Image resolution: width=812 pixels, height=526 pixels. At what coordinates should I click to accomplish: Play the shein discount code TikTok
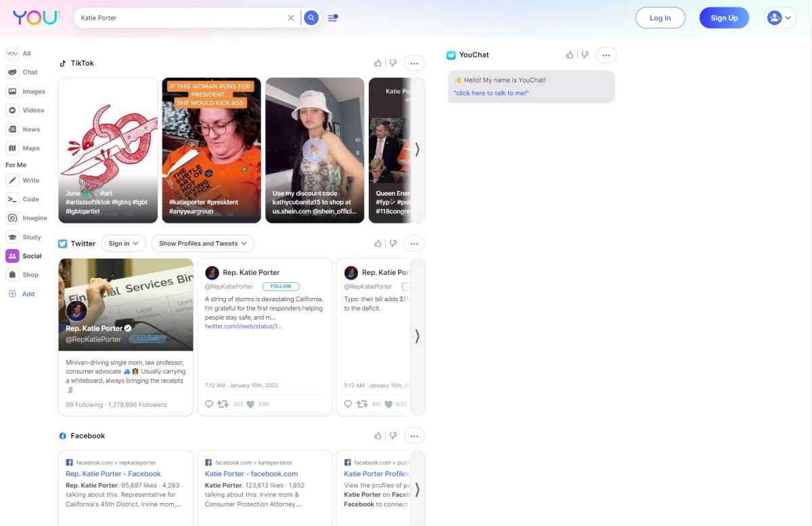[x=315, y=150]
